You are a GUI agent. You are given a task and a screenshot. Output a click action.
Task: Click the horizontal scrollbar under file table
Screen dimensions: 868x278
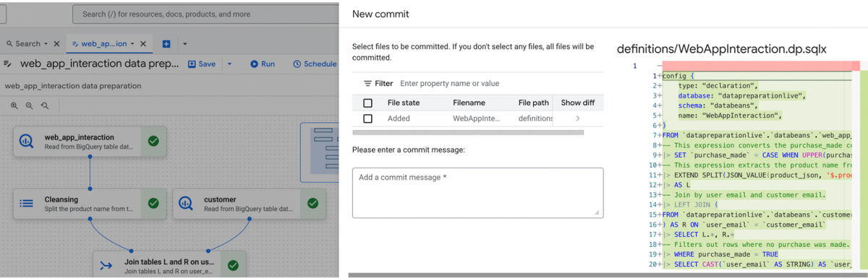[x=468, y=132]
